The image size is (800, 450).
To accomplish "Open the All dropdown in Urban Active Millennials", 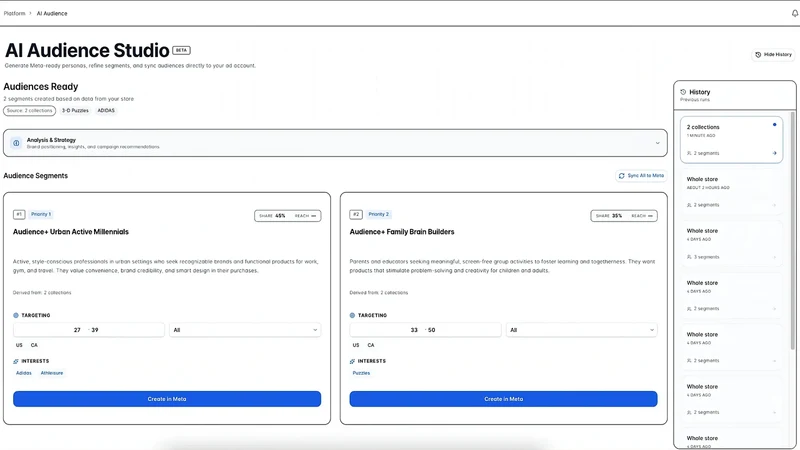I will (245, 330).
